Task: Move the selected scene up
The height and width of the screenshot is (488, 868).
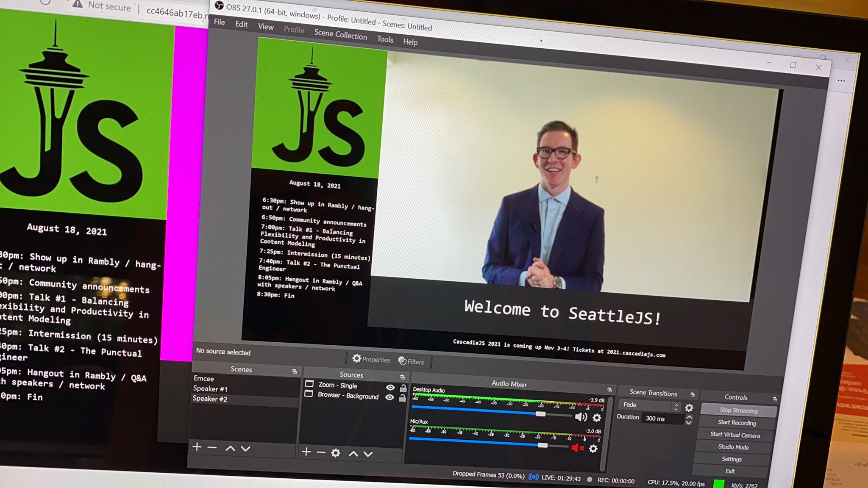Action: click(x=230, y=448)
